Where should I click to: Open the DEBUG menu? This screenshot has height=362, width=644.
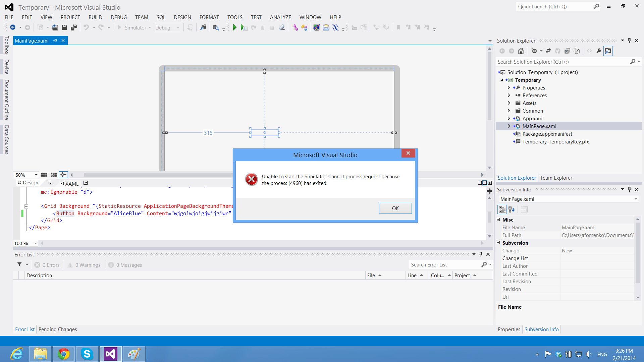coord(118,17)
